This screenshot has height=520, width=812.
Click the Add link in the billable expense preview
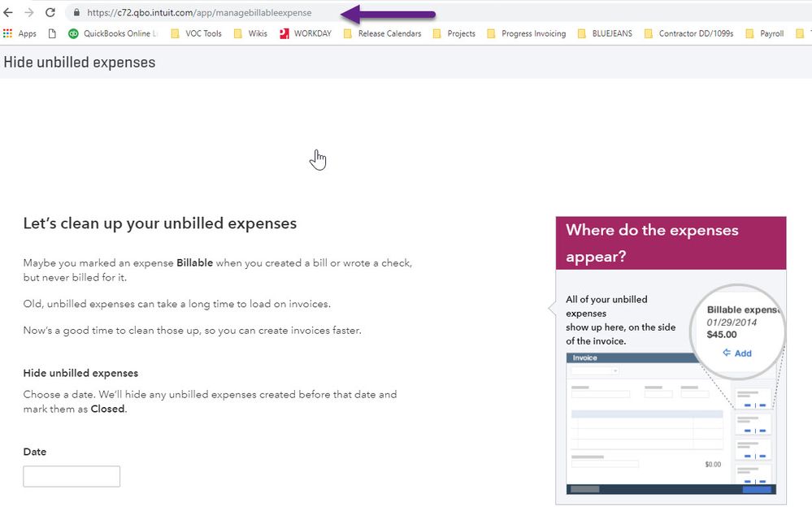click(737, 353)
